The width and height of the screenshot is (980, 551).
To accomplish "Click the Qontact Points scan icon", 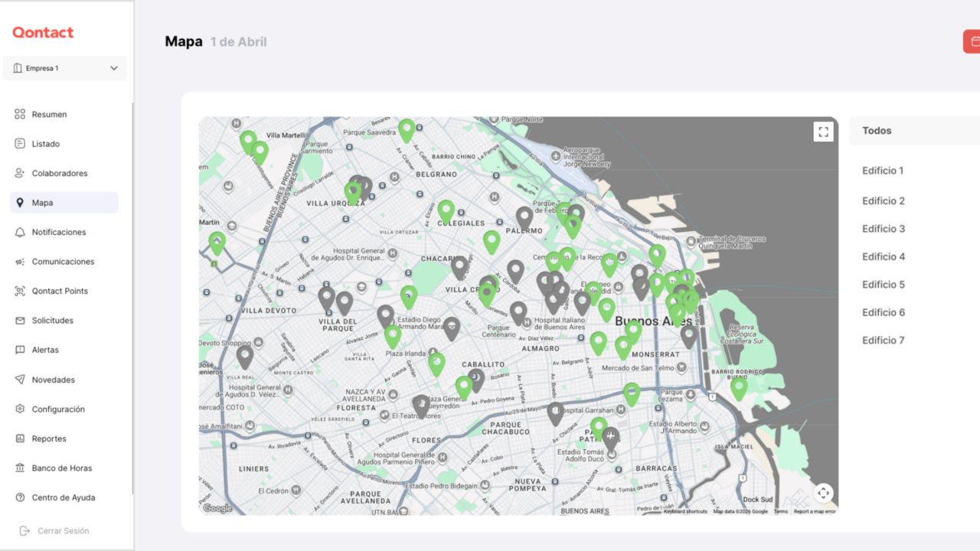I will pos(20,291).
